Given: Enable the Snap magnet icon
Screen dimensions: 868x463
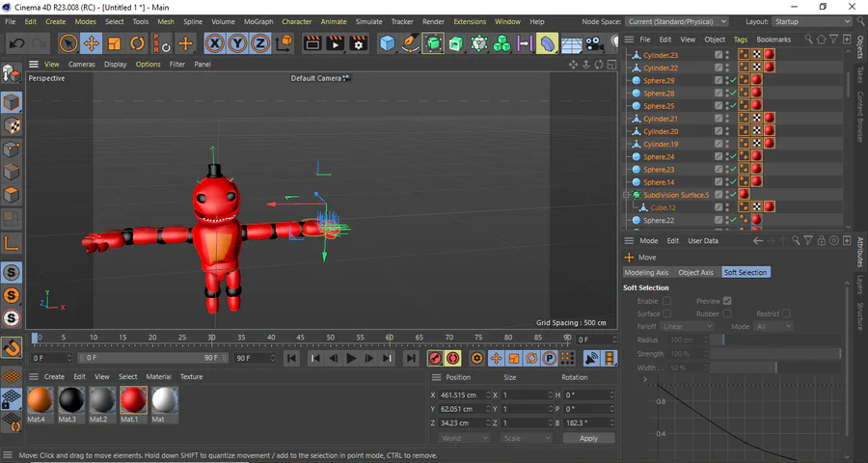Looking at the screenshot, I should 12,346.
